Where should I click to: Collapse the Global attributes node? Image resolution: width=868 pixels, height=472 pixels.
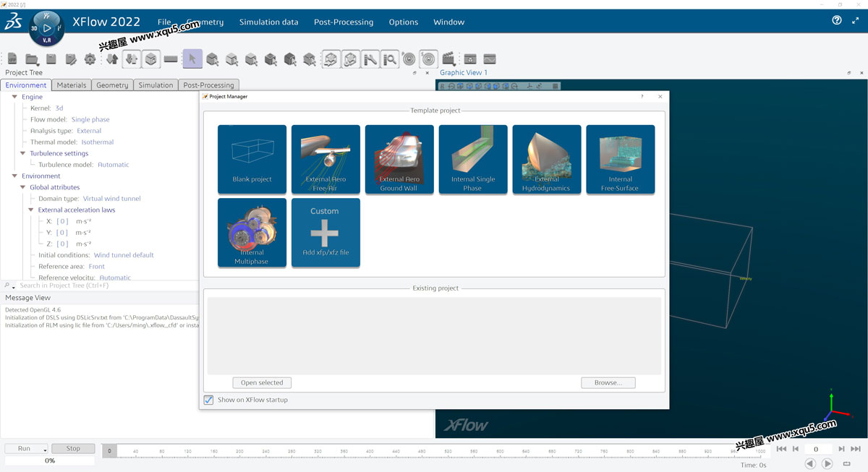[23, 187]
